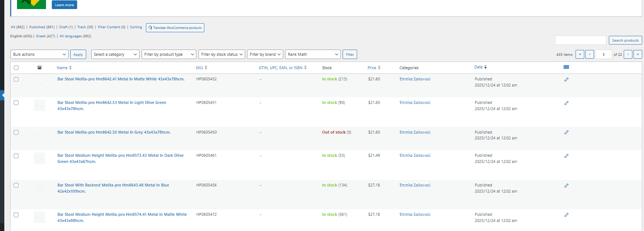Viewport: 644px width, 231px height.
Task: Go to the last page of products
Action: pos(637,54)
